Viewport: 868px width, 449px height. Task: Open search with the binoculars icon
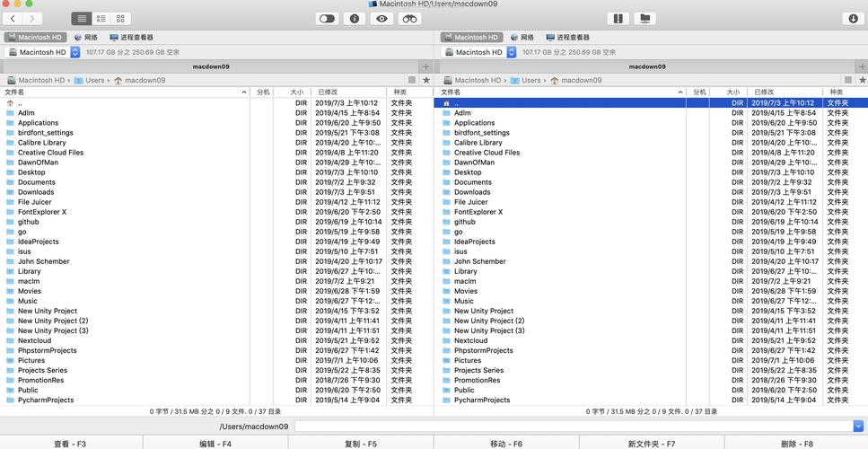point(409,18)
